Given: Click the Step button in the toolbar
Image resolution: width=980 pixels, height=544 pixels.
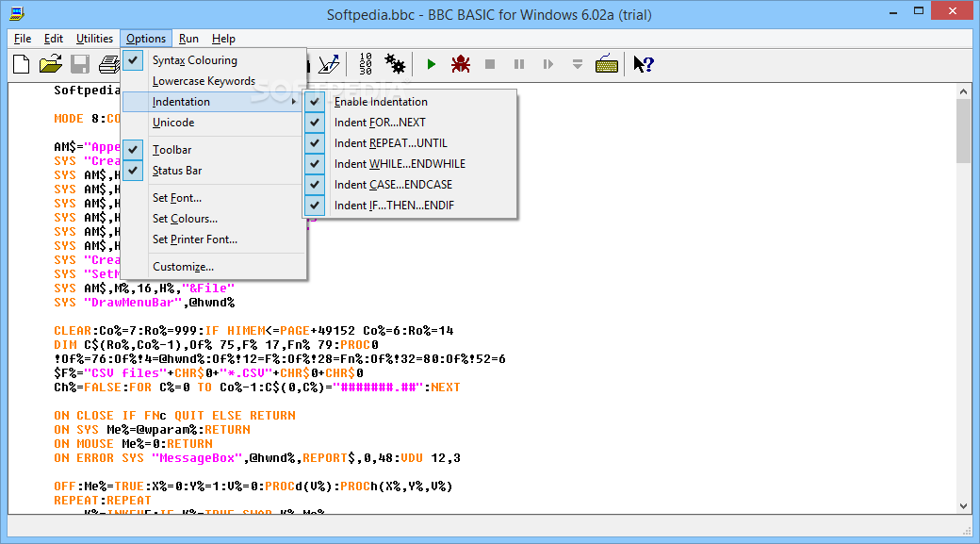Looking at the screenshot, I should click(548, 64).
